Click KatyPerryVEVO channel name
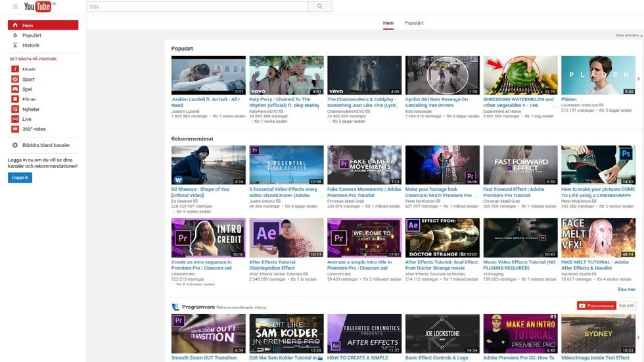The image size is (644, 362). coord(264,111)
